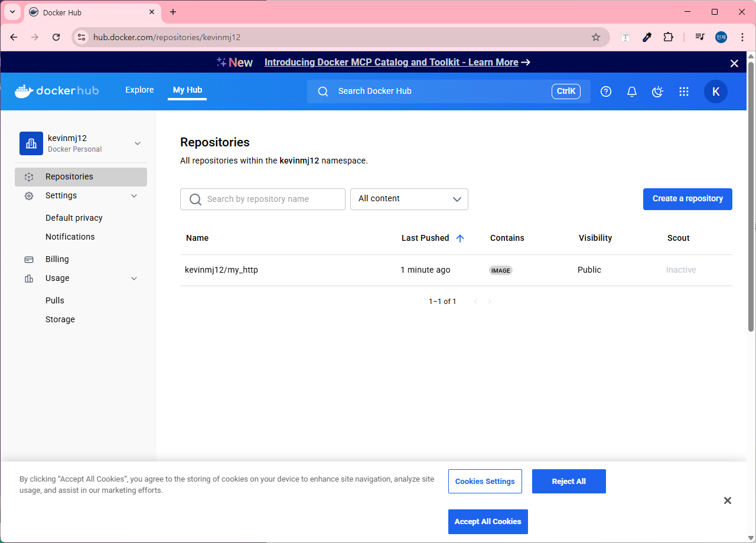Open the Chrome three-dot menu

click(x=742, y=37)
